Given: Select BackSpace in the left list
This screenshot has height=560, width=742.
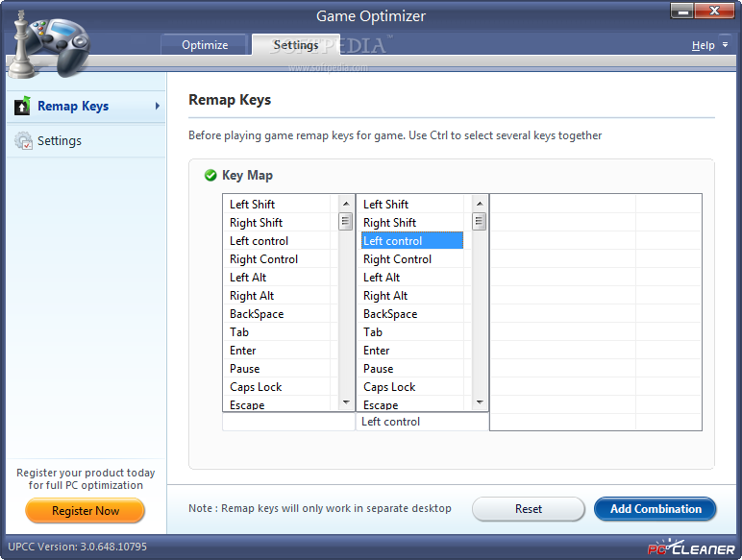Looking at the screenshot, I should (x=281, y=314).
